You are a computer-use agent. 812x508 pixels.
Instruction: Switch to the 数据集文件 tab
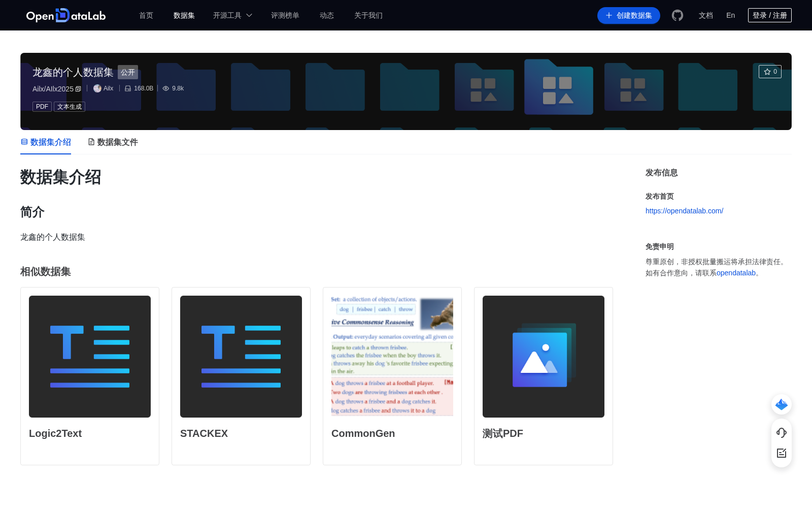point(113,142)
